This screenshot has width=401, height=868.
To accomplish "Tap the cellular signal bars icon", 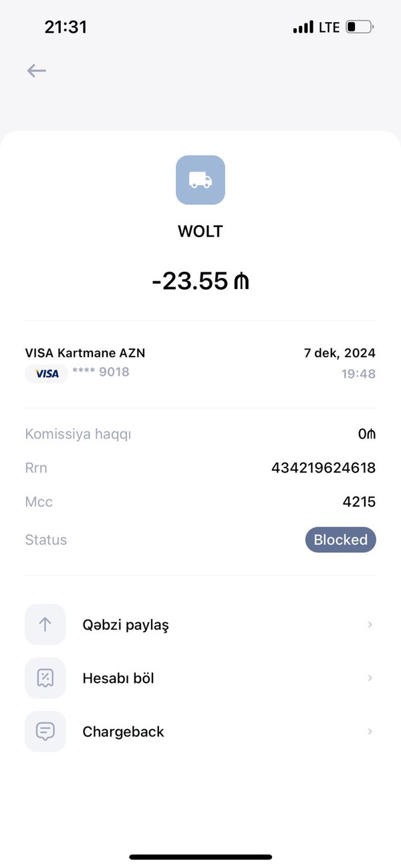I will (303, 27).
